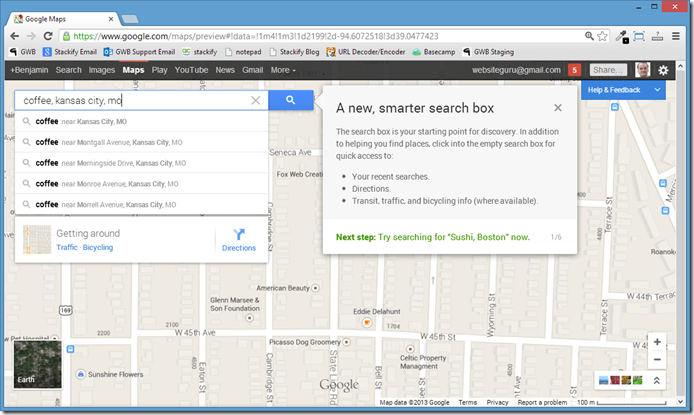Screen dimensions: 694x415
Task: Click the zoom magnifier in address bar
Action: coord(589,36)
